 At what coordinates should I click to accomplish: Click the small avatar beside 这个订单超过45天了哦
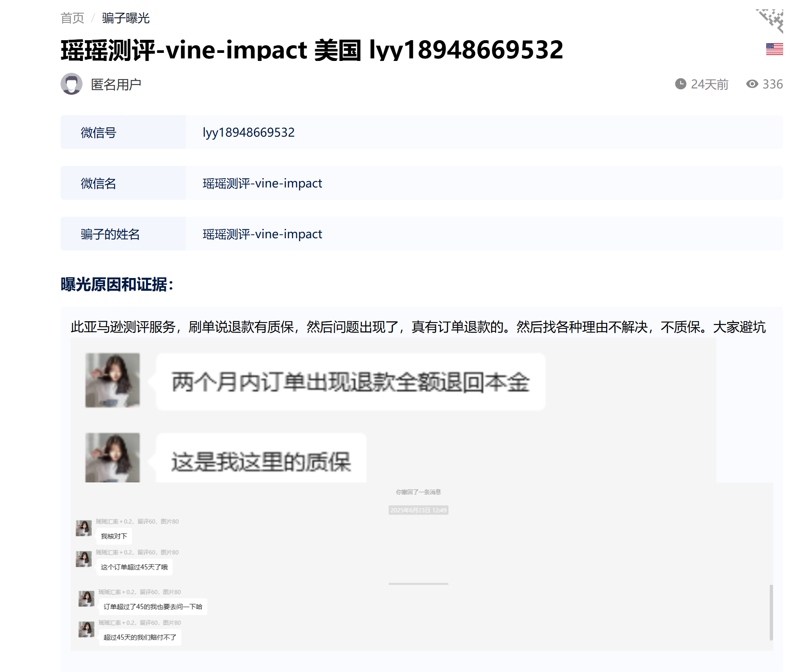pyautogui.click(x=84, y=559)
